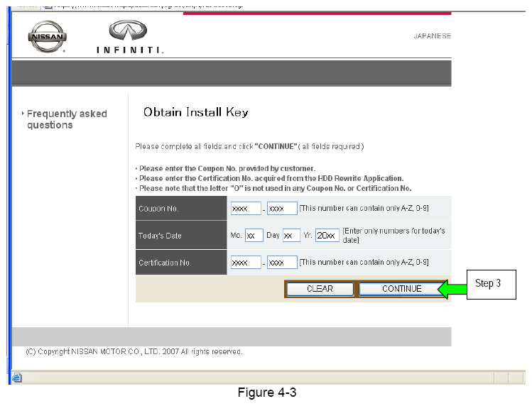Click the browser page icon in status bar

click(x=16, y=378)
